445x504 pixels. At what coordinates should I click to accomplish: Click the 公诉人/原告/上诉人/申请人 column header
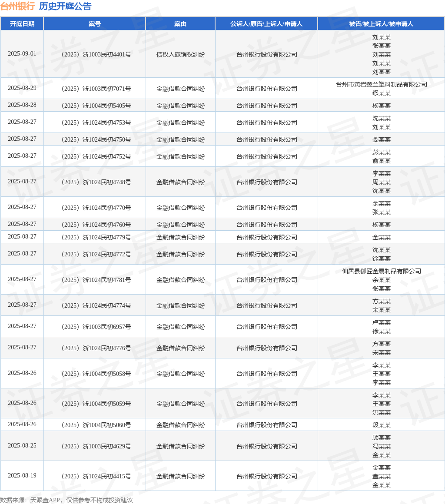[x=266, y=24]
